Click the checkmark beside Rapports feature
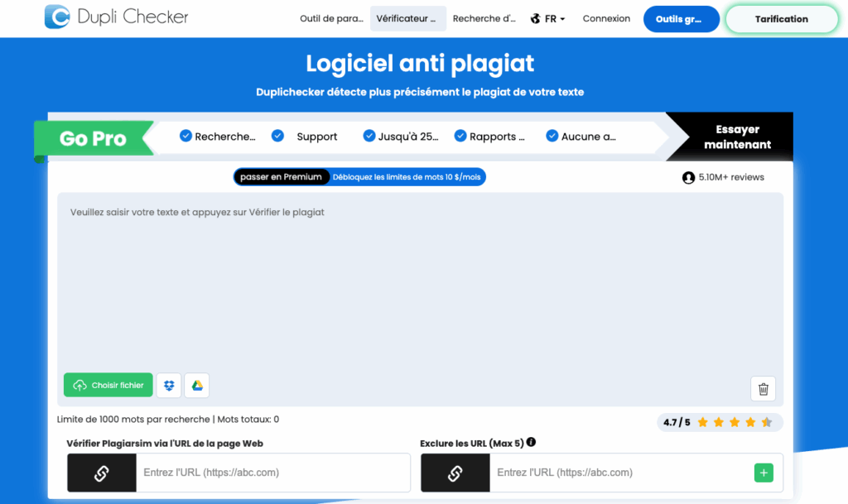Screen dimensions: 848x504 tap(461, 136)
